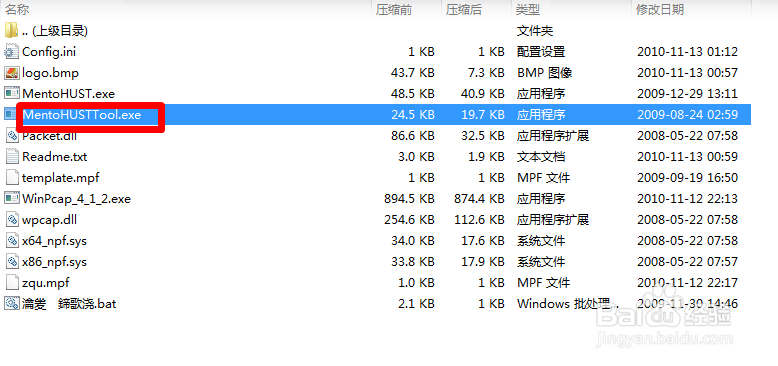Image resolution: width=778 pixels, height=366 pixels.
Task: Click the 2010-11-13 01:12 date cell
Action: point(687,52)
